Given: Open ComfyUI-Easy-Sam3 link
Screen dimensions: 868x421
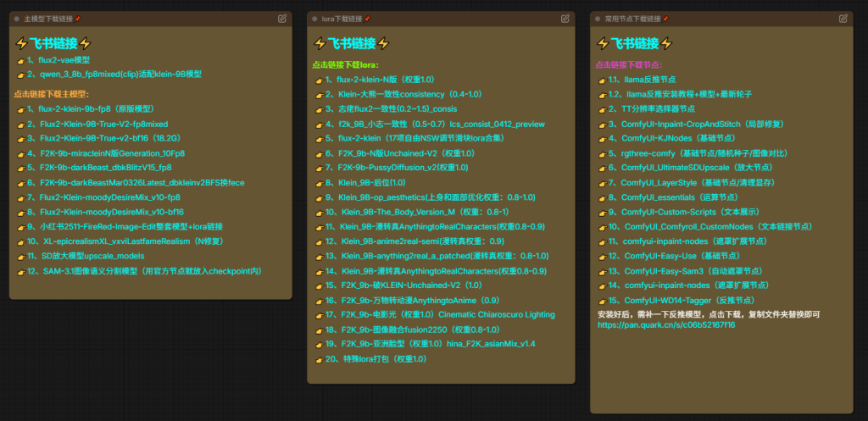Looking at the screenshot, I should (687, 271).
